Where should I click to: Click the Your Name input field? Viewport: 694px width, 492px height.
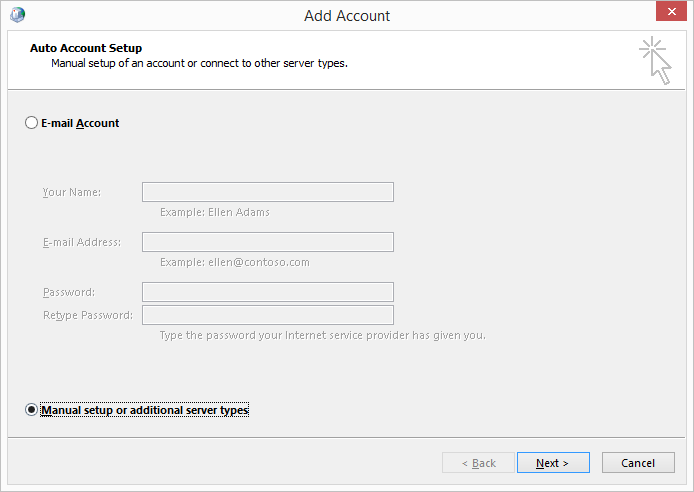268,192
